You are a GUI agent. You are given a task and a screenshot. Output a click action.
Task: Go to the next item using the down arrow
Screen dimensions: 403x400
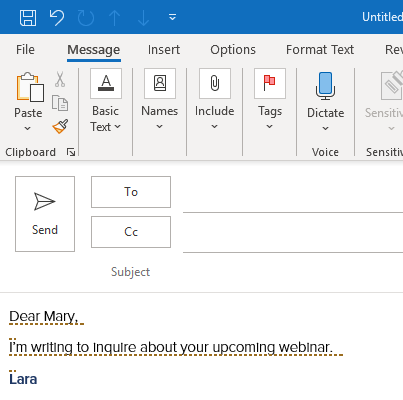pyautogui.click(x=143, y=17)
